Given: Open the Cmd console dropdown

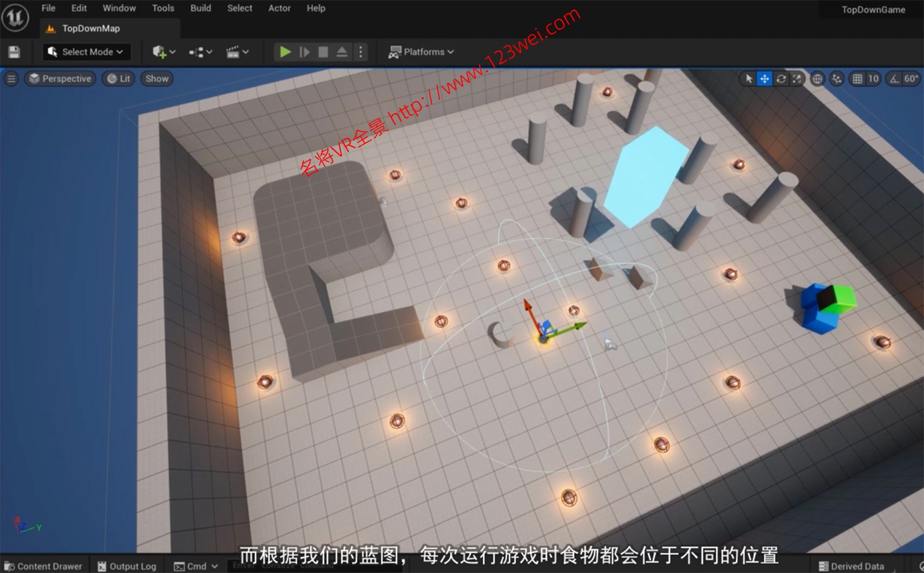Looking at the screenshot, I should click(x=195, y=566).
